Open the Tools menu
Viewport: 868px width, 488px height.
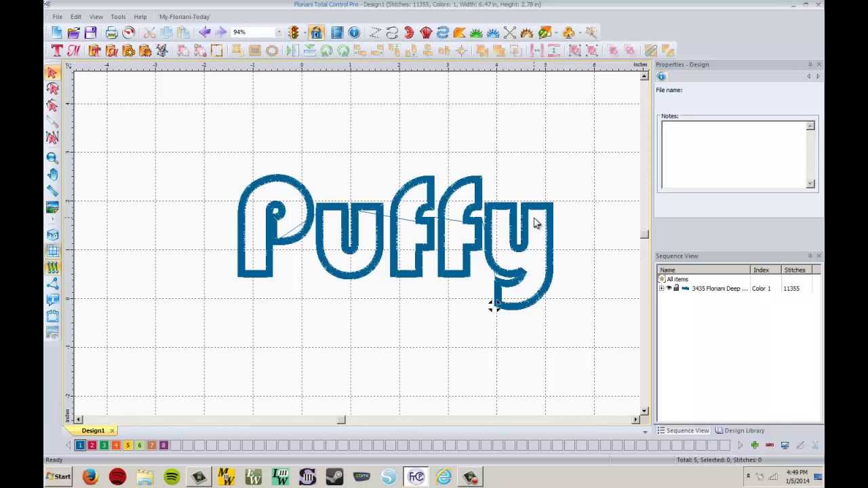(118, 16)
